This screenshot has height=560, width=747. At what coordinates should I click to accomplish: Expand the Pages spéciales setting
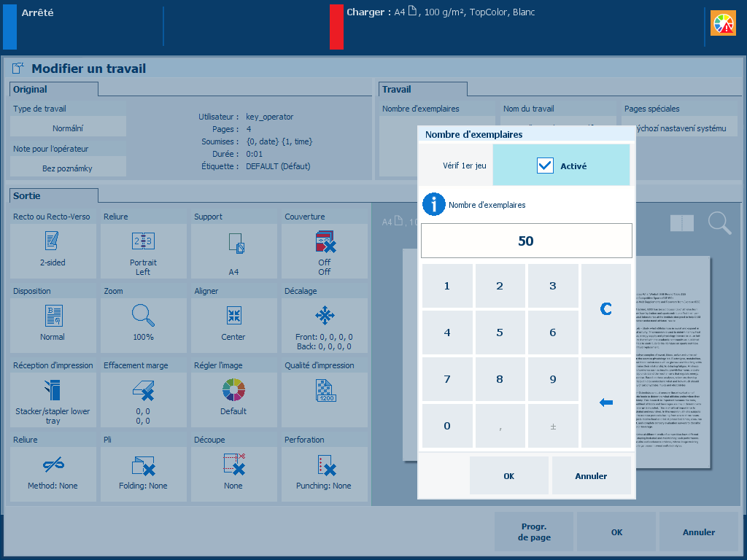[680, 128]
